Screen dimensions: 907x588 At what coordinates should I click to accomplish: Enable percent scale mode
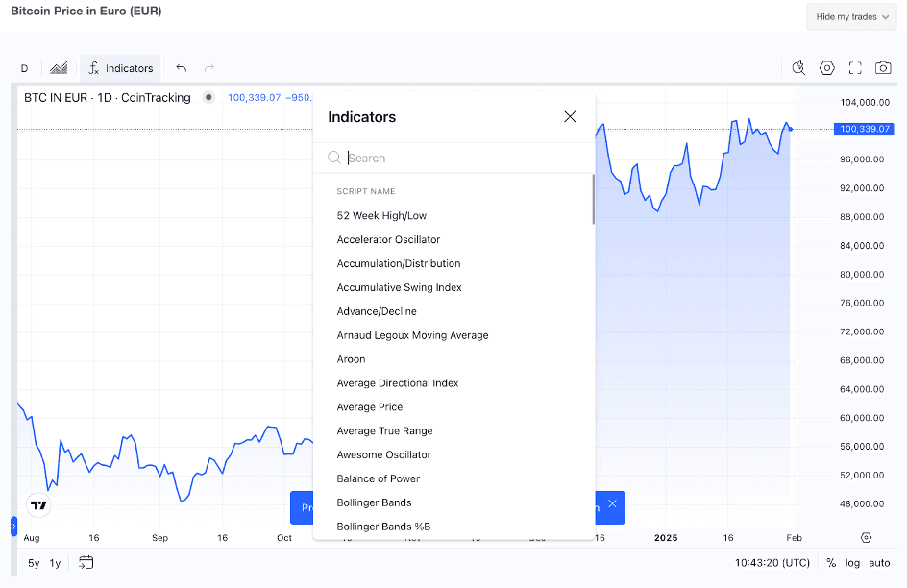pyautogui.click(x=830, y=563)
